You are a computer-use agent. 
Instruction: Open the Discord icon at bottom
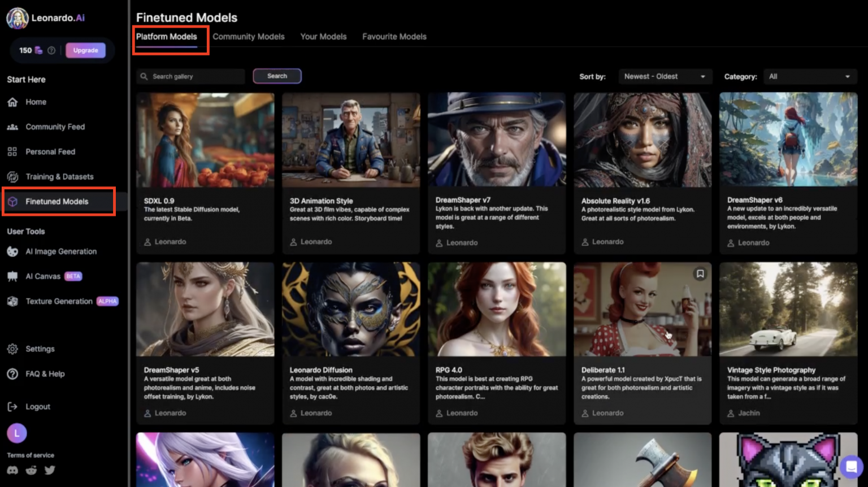[x=12, y=470]
